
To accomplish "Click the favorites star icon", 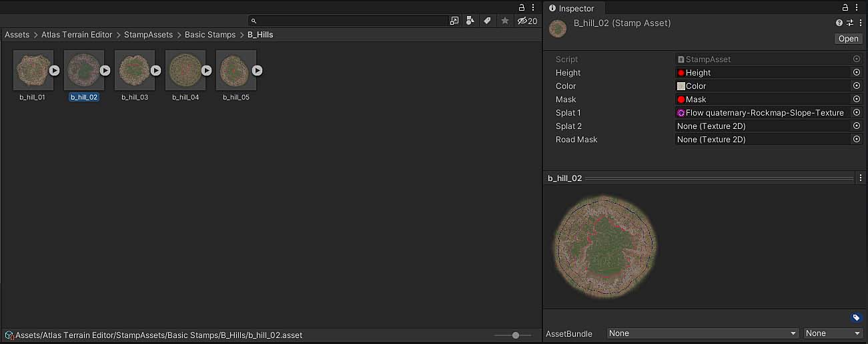I will (505, 21).
